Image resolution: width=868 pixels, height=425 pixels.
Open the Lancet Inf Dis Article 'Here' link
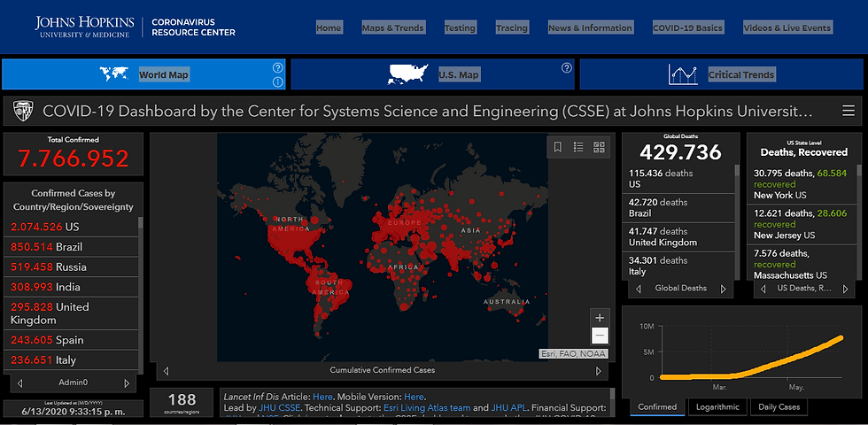coord(322,397)
